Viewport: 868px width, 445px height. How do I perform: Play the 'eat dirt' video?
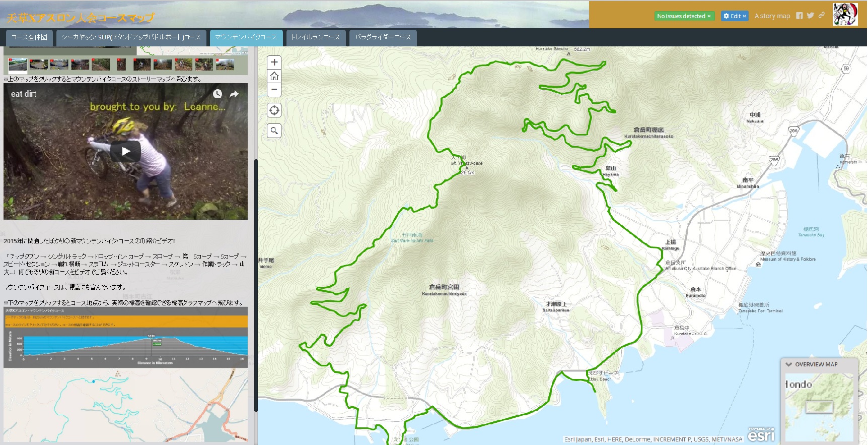coord(125,151)
